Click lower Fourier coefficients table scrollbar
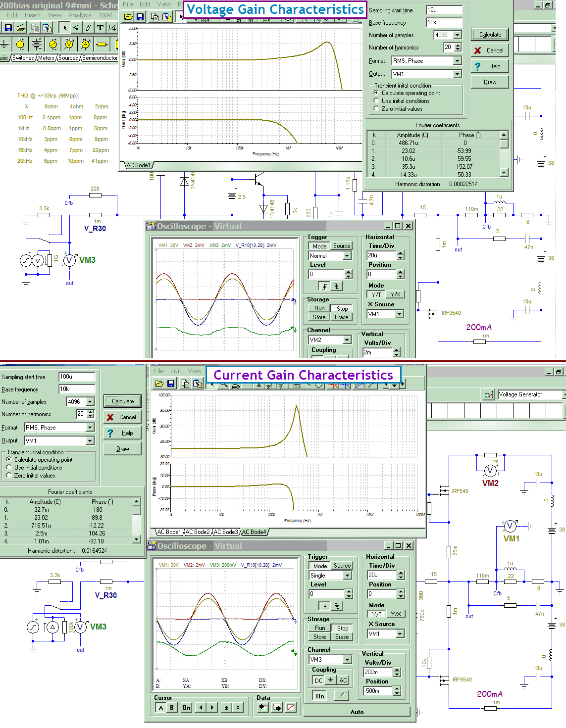 pyautogui.click(x=137, y=521)
